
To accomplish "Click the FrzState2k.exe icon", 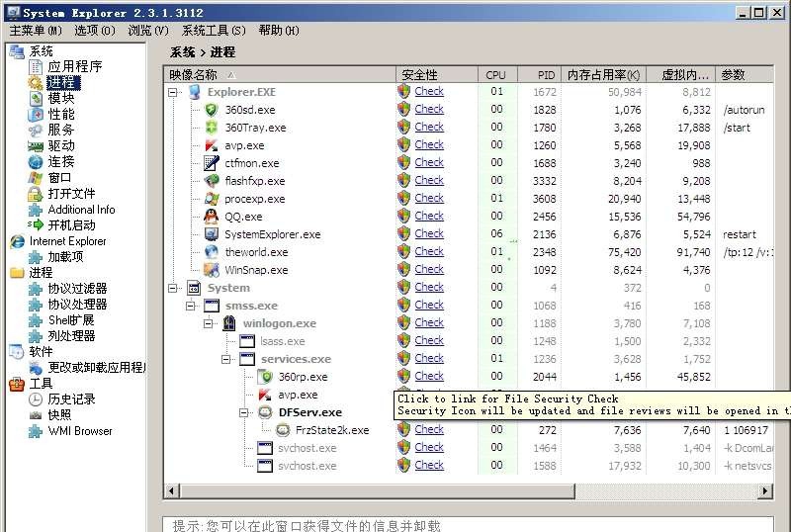I will tap(283, 430).
